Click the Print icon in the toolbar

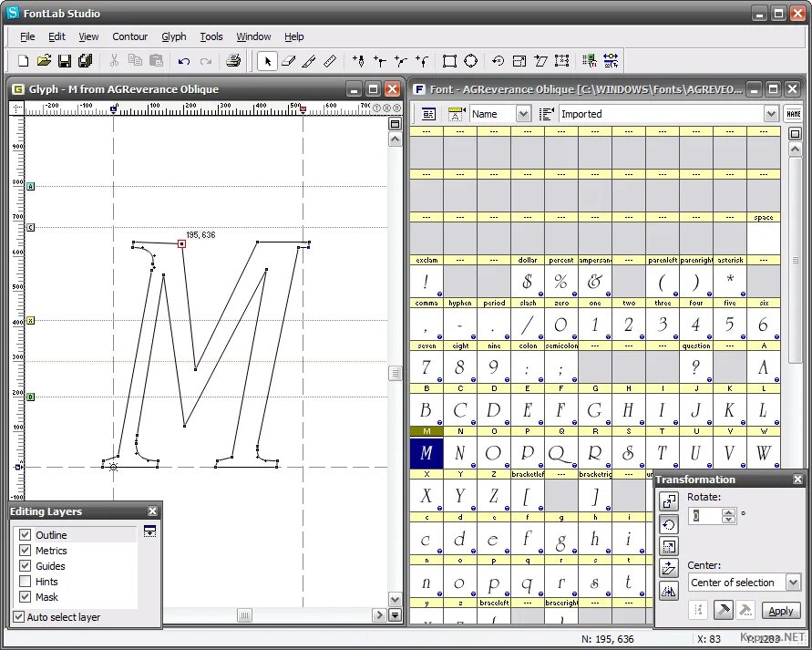[x=234, y=61]
